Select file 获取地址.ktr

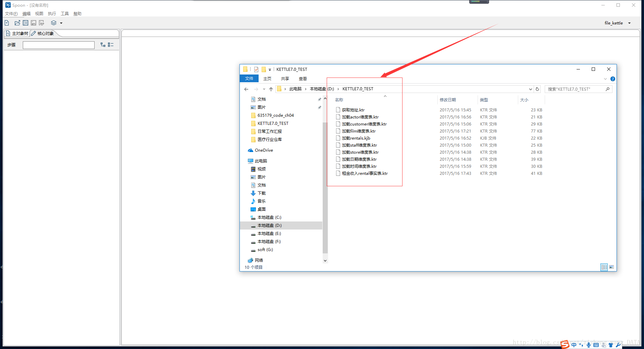[353, 110]
